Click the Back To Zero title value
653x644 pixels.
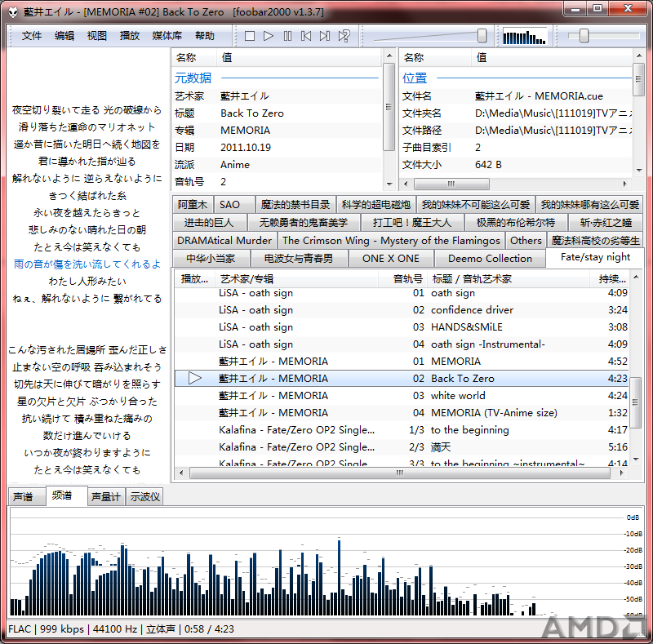[252, 113]
